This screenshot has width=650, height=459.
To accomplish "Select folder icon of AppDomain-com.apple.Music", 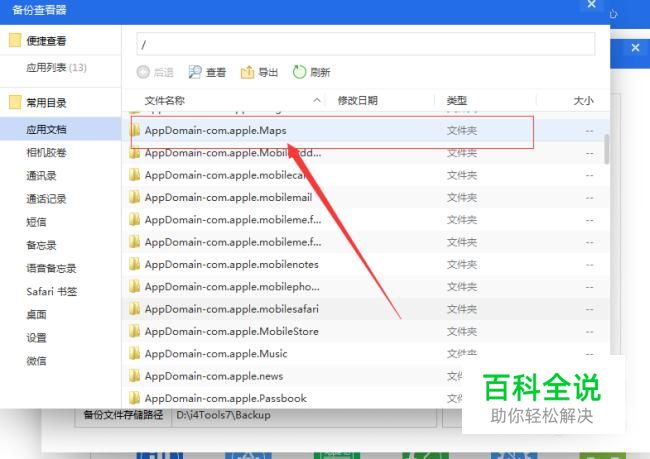I will 134,354.
